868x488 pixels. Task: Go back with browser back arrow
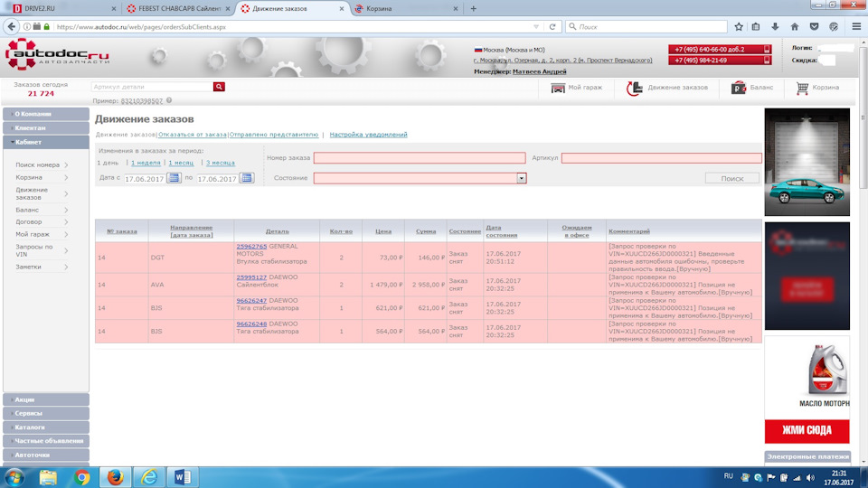[11, 26]
